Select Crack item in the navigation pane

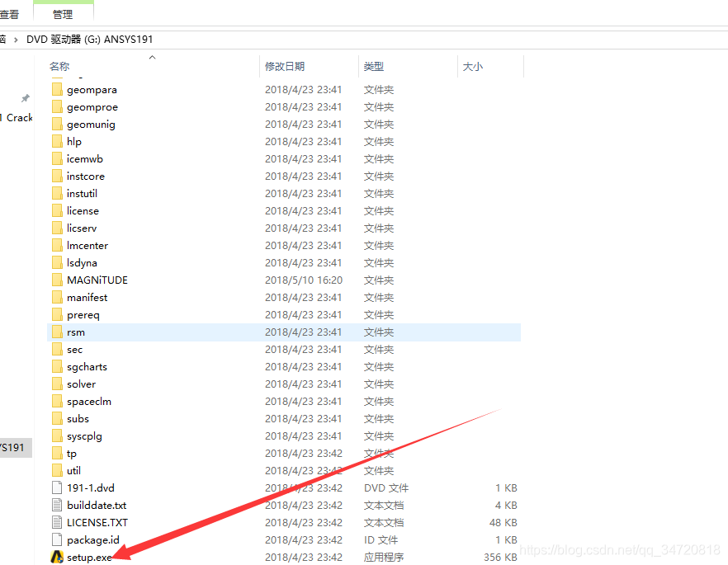coord(19,118)
